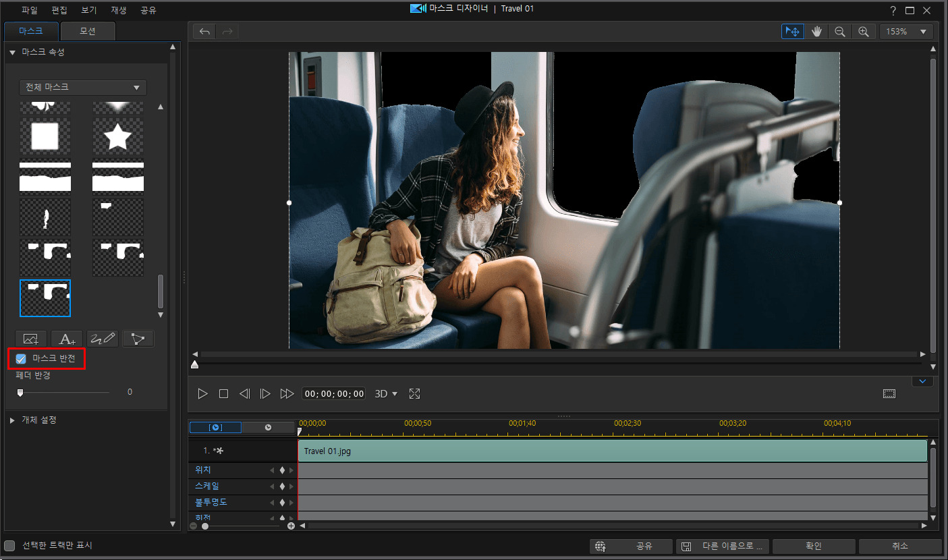Click the 취소 button
Viewport: 948px width, 560px height.
pyautogui.click(x=899, y=547)
